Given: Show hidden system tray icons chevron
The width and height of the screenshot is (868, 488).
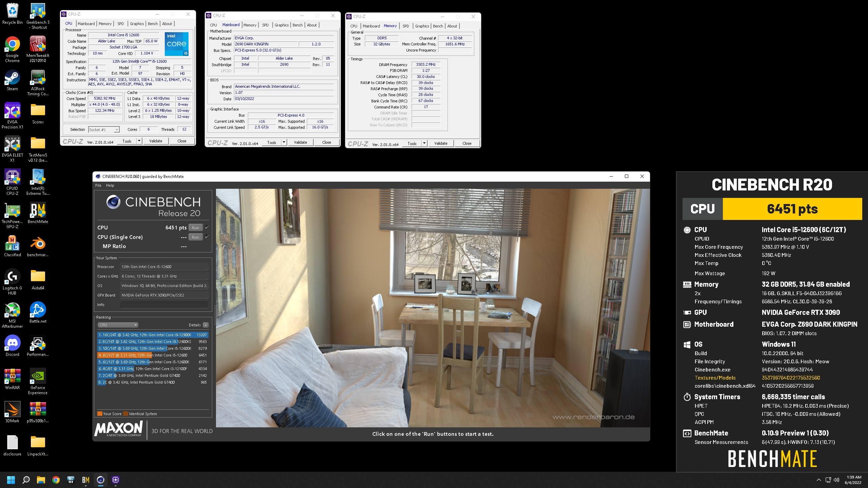Looking at the screenshot, I should [818, 480].
